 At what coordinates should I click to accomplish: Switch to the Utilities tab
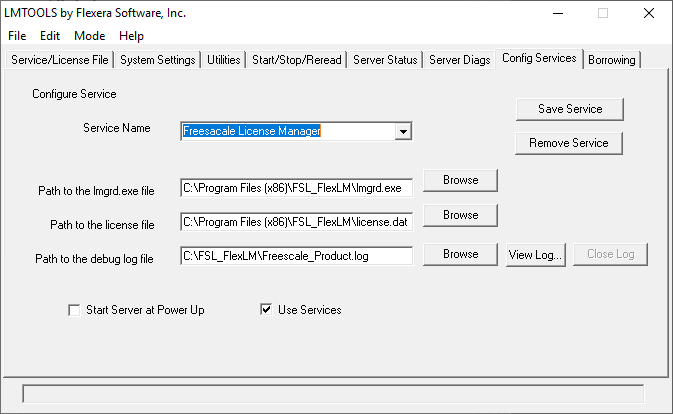224,60
